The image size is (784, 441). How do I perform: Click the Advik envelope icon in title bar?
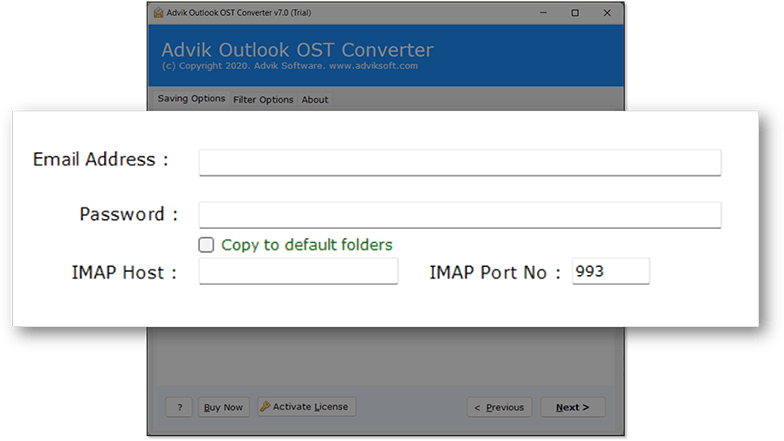158,12
